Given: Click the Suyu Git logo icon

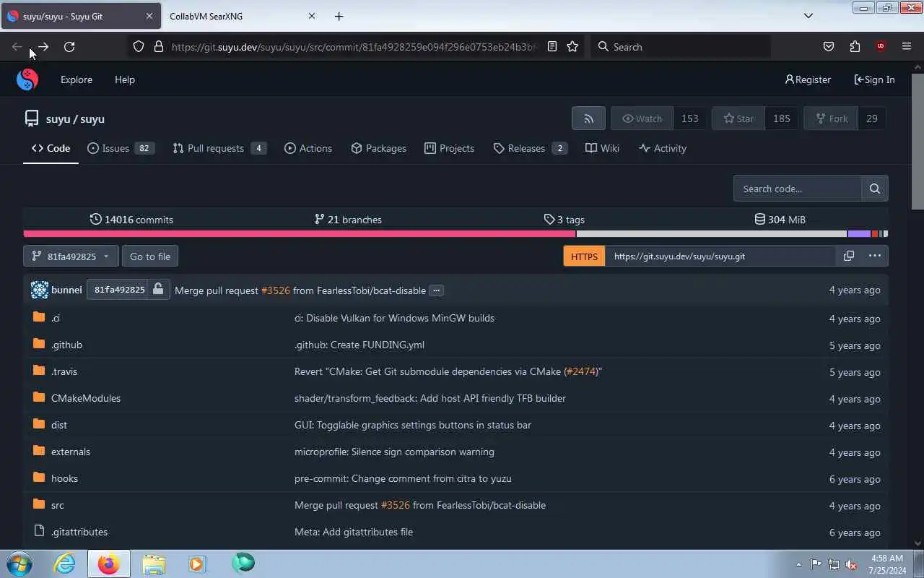Looking at the screenshot, I should pos(27,79).
